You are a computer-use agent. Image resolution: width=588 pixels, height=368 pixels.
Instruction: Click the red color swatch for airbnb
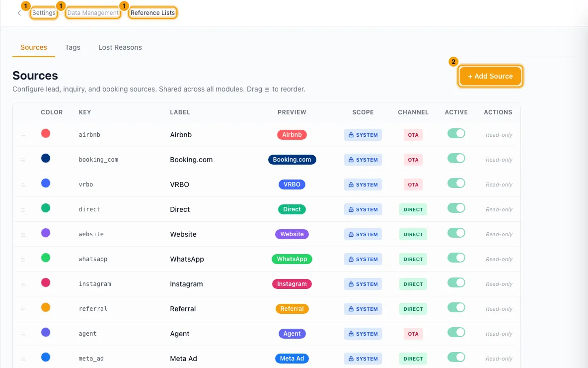tap(46, 133)
